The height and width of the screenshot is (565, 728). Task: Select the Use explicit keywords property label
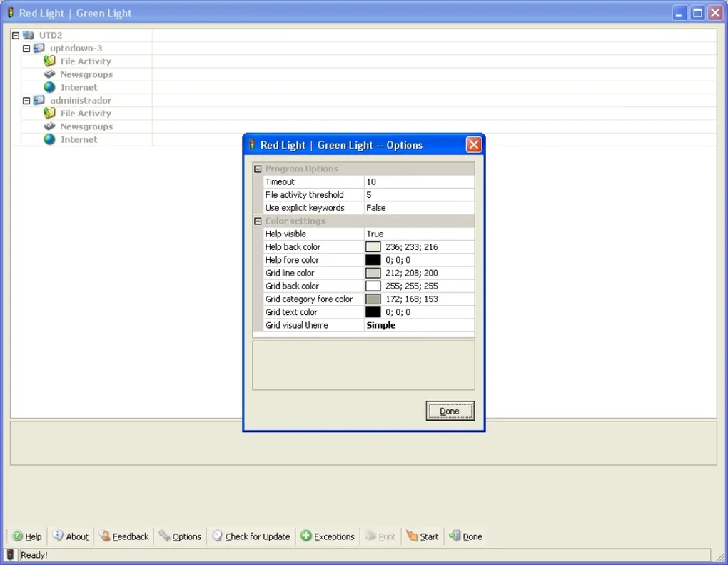click(305, 208)
